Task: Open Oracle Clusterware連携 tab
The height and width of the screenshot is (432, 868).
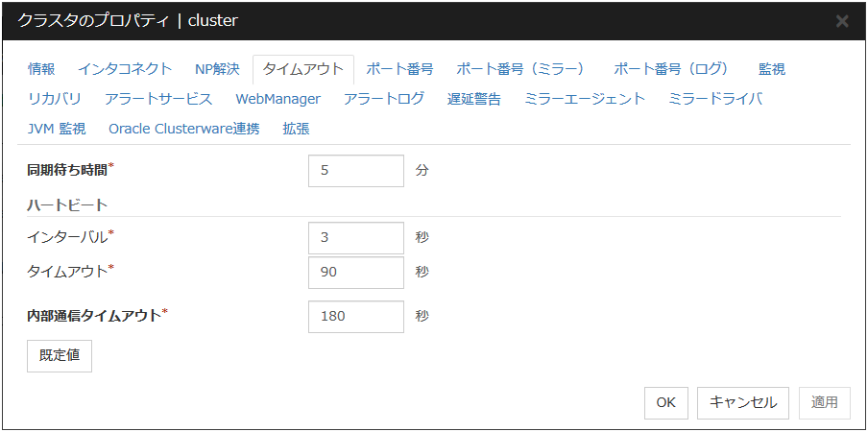Action: click(x=183, y=129)
